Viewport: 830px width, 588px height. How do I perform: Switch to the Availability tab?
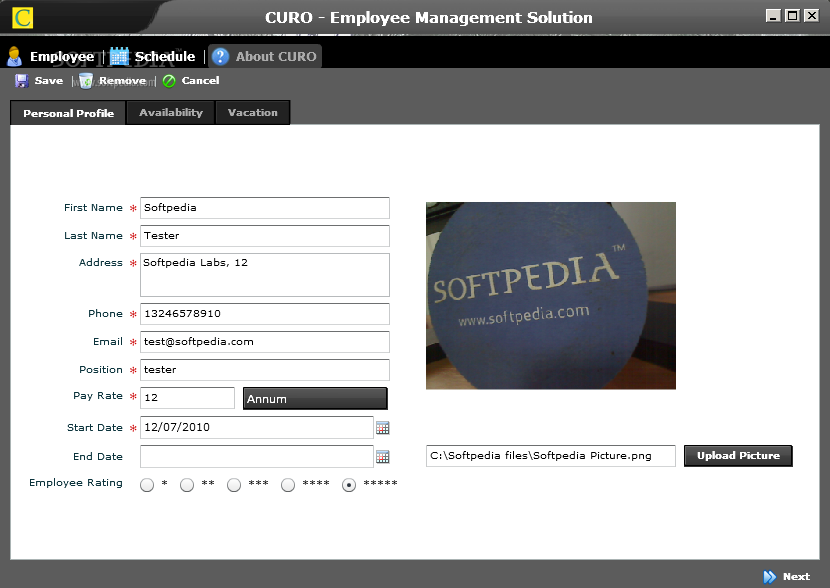click(170, 113)
